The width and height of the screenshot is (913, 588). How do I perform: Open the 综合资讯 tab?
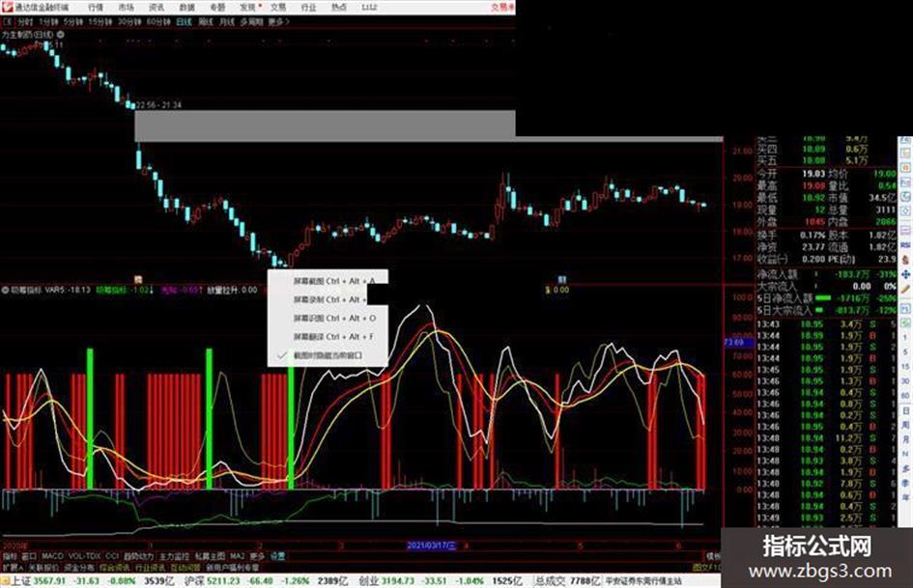point(114,568)
